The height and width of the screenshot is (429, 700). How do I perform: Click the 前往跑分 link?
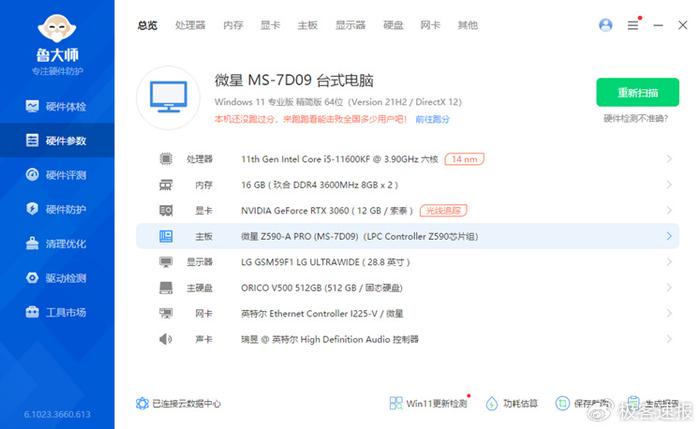pyautogui.click(x=432, y=119)
